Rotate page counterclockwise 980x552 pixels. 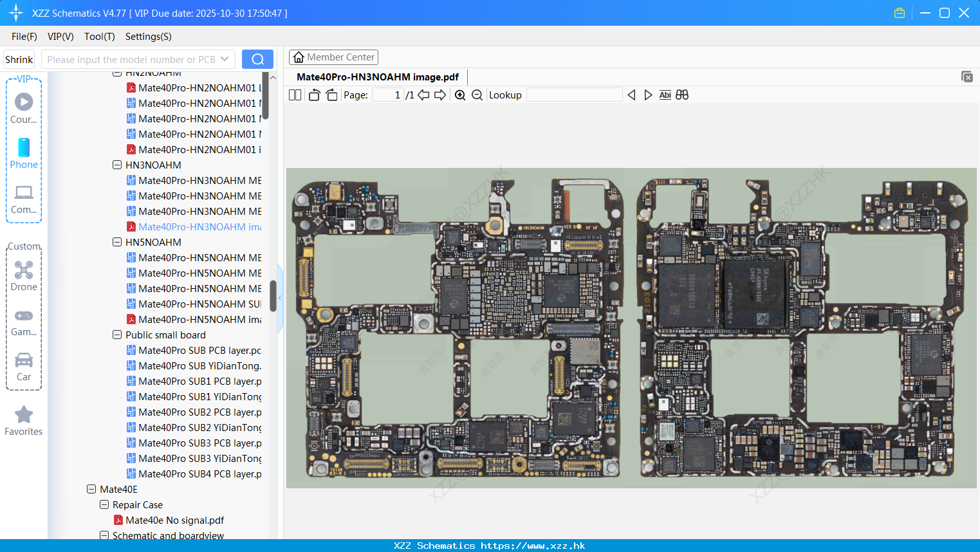[314, 95]
